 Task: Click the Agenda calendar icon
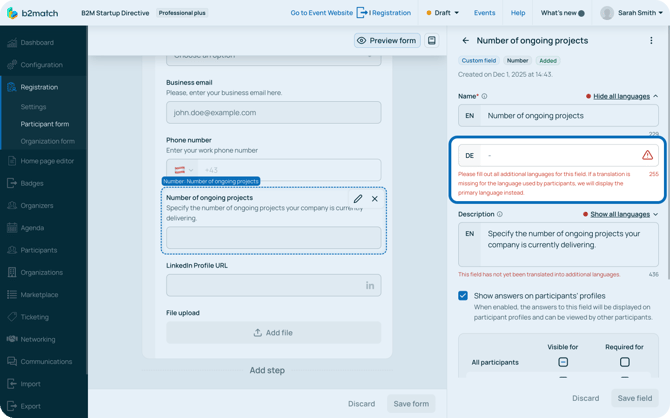(x=12, y=228)
